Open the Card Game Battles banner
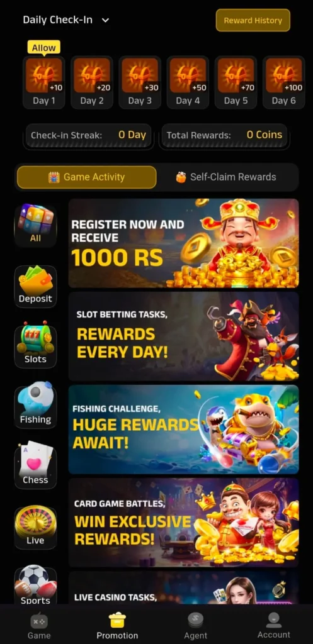 (184, 523)
